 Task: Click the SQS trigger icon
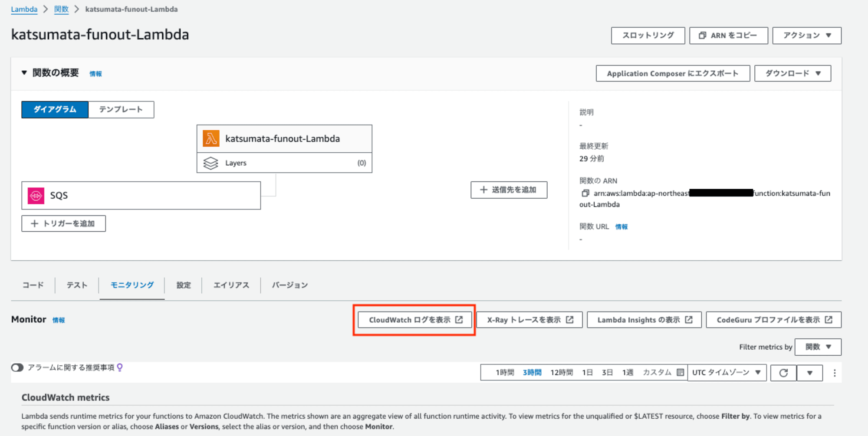pos(36,196)
